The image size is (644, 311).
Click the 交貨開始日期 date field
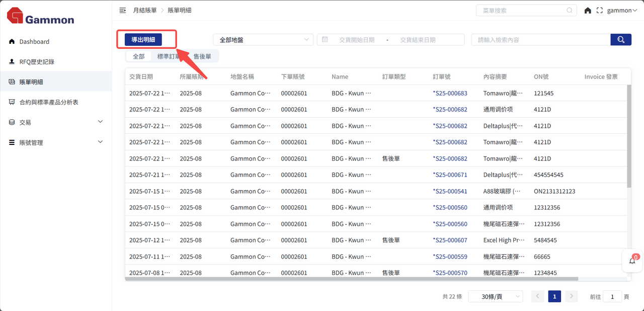tap(356, 40)
